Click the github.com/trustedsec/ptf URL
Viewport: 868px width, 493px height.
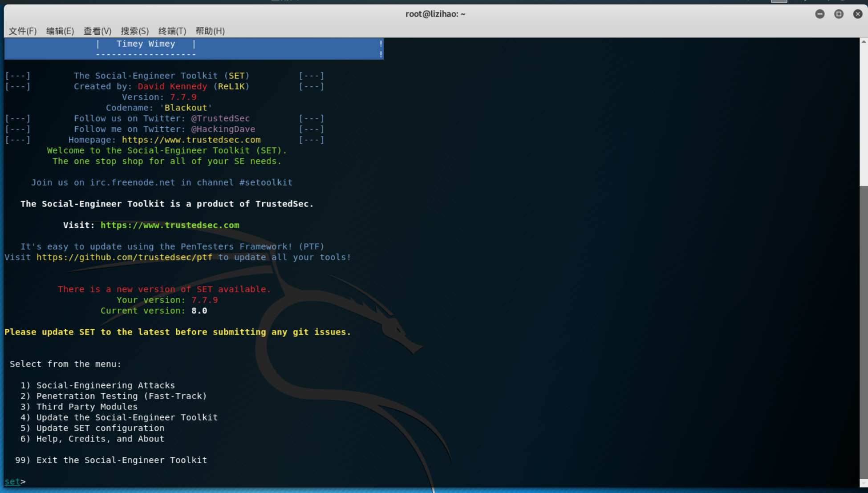coord(125,257)
